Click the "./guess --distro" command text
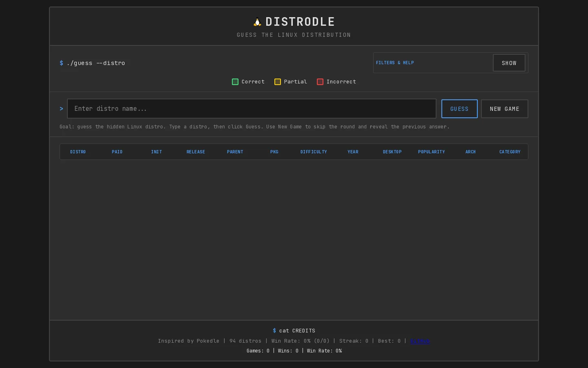The height and width of the screenshot is (368, 588). [96, 63]
